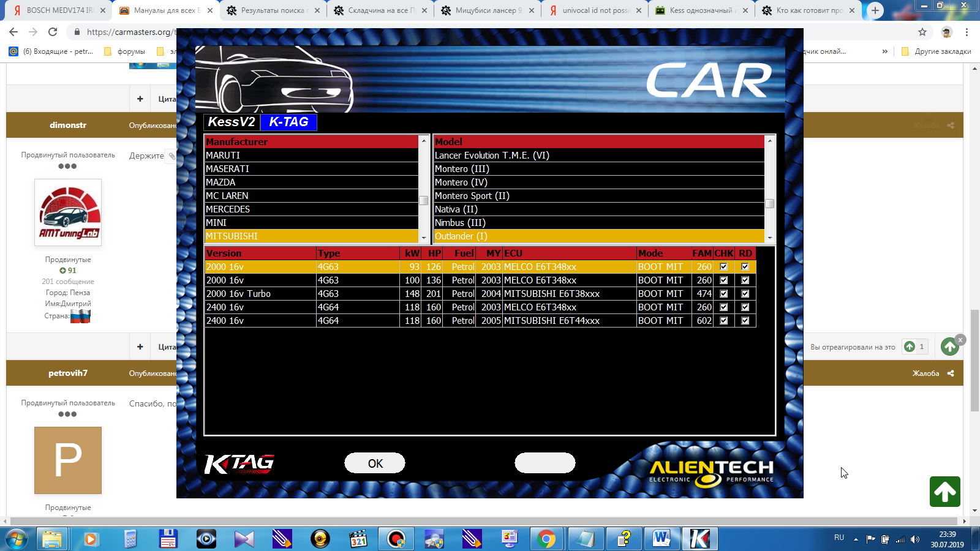Screen dimensions: 980x551
Task: Expand the hidden bookmarks chevron
Action: point(884,51)
